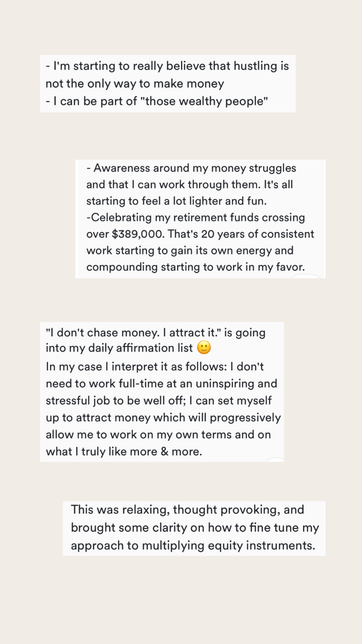362x644 pixels.
Task: Click the "Awareness around my money struggles" line
Action: coord(191,168)
